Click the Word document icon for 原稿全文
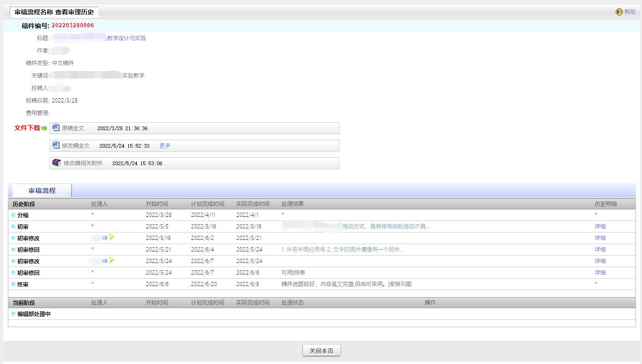 (56, 128)
